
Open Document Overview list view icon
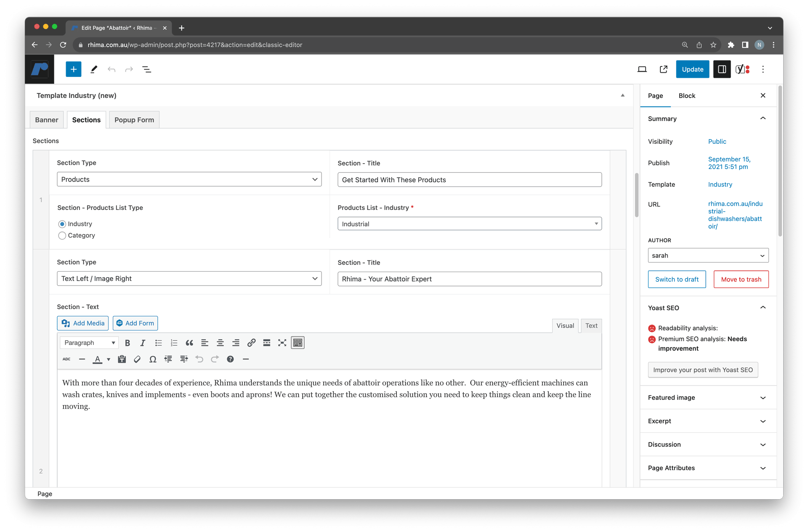(147, 69)
